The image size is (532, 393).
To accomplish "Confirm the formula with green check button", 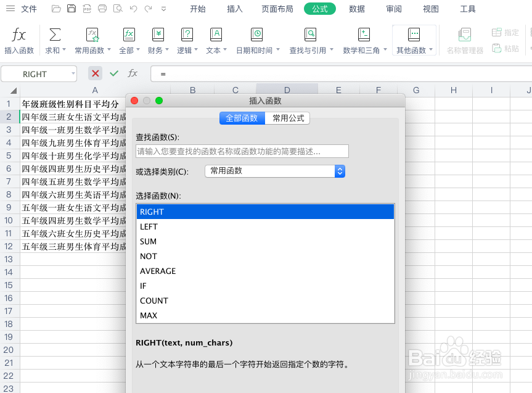I will point(115,73).
